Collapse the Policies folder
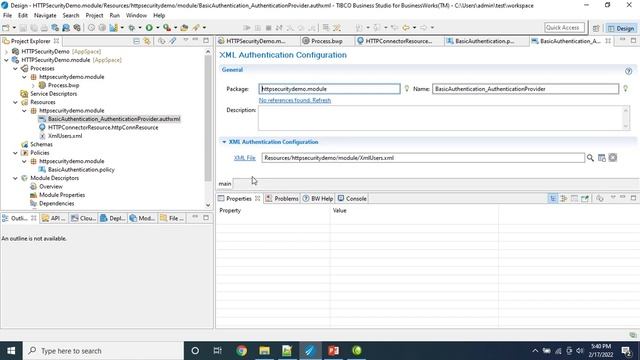640x360 pixels. [x=15, y=153]
